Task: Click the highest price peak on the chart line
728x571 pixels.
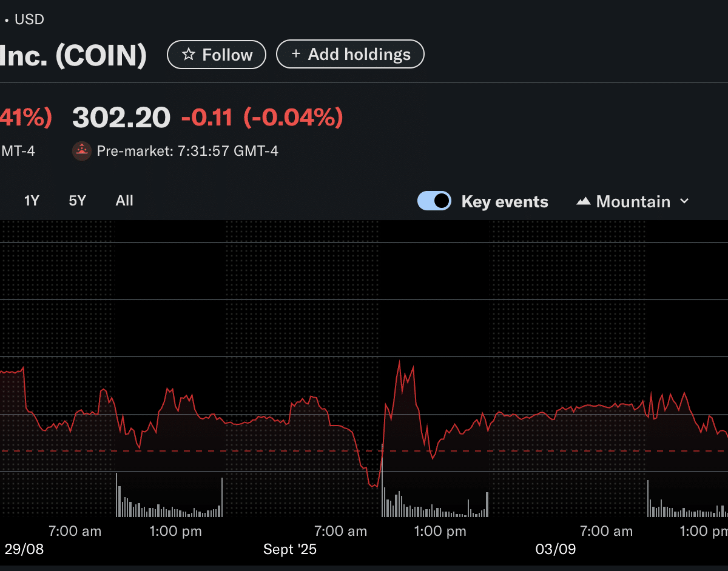Action: point(399,361)
